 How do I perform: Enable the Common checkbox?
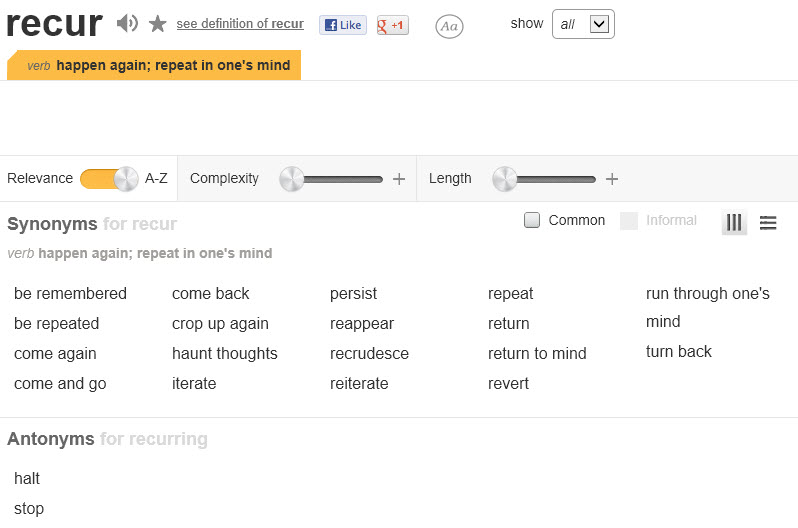click(x=532, y=220)
